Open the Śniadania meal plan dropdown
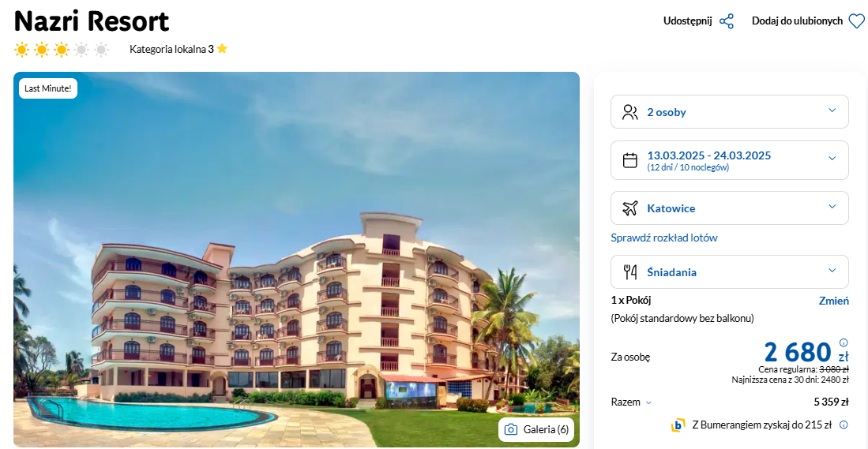Viewport: 868px width, 449px height. click(x=730, y=271)
